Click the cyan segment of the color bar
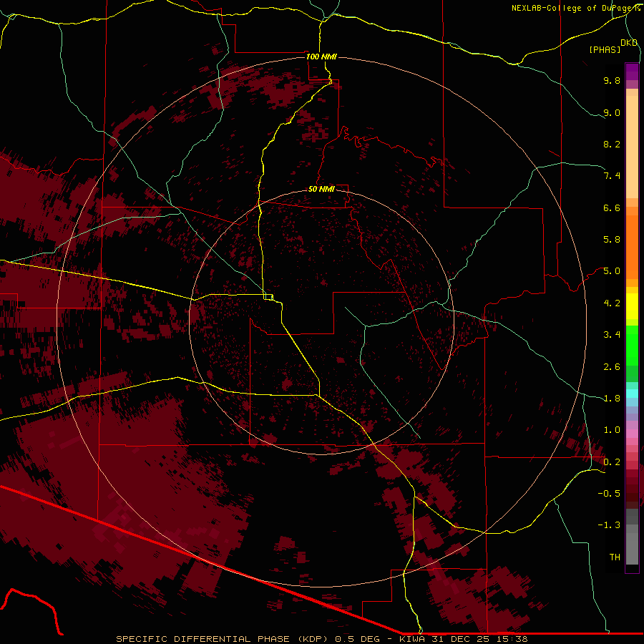Image resolution: width=644 pixels, height=644 pixels. tap(632, 394)
